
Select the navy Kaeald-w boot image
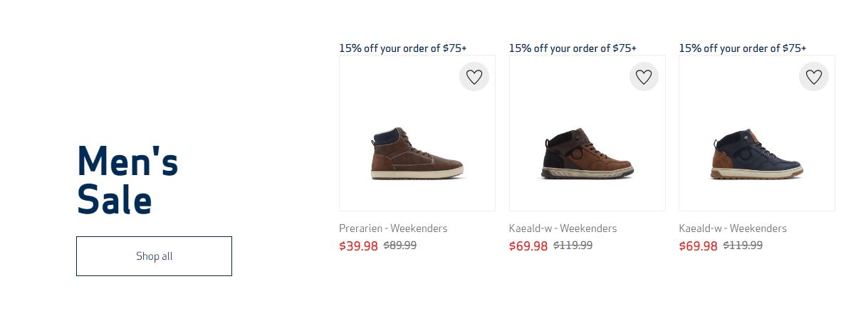[756, 153]
